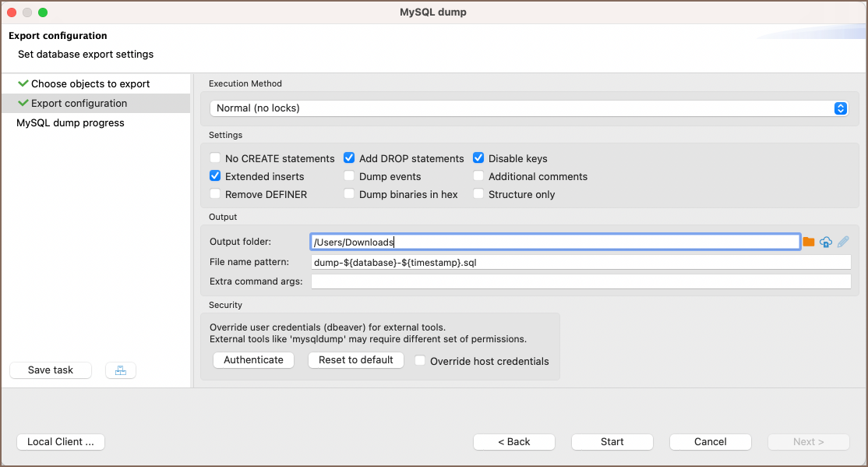Enable Structure only export
The image size is (868, 467).
[x=479, y=194]
